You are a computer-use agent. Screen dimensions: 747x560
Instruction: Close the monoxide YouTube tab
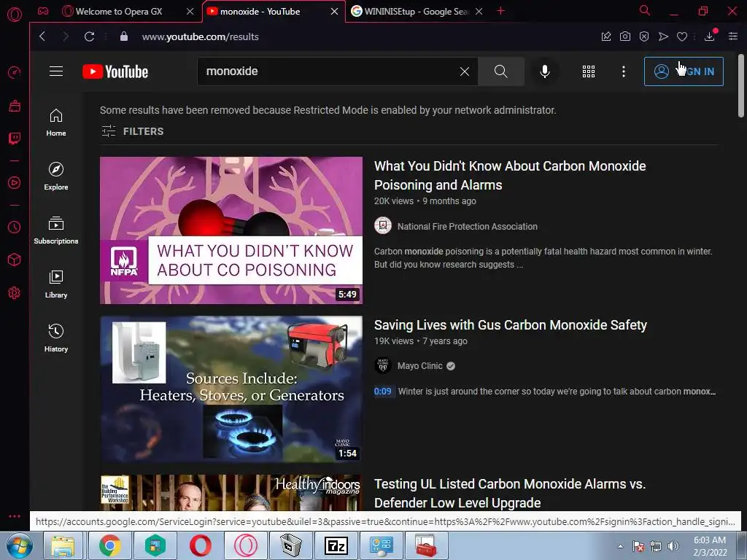(x=334, y=12)
